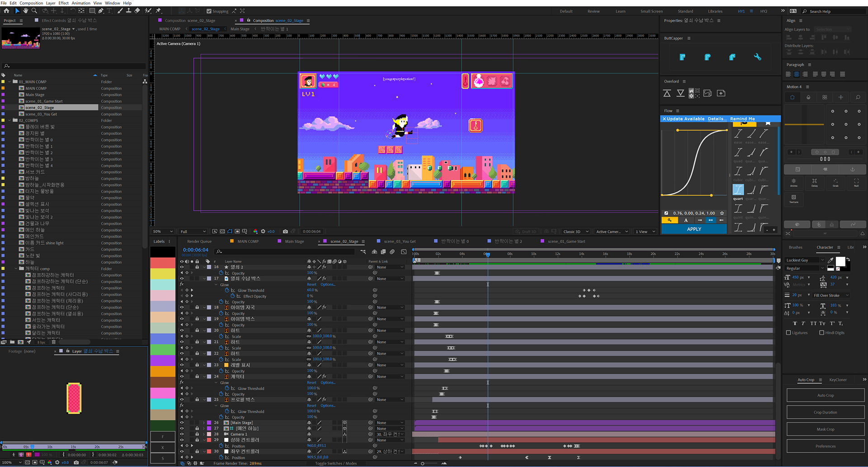The width and height of the screenshot is (868, 467).
Task: Select the Pen tool in toolbar
Action: tap(101, 11)
